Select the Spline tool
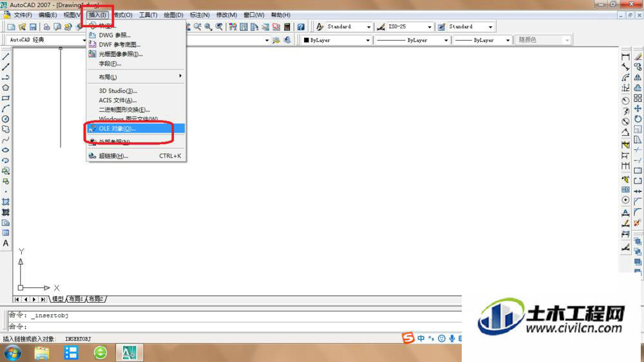This screenshot has height=362, width=644. pos(6,140)
